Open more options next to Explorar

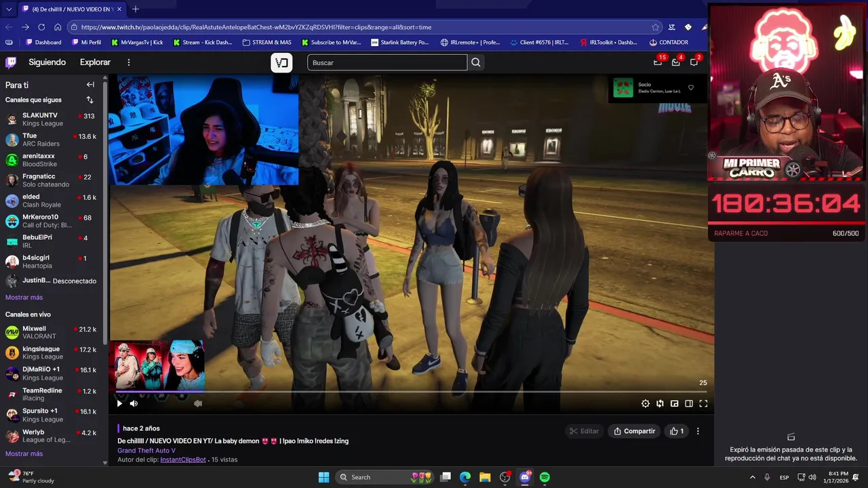(128, 62)
